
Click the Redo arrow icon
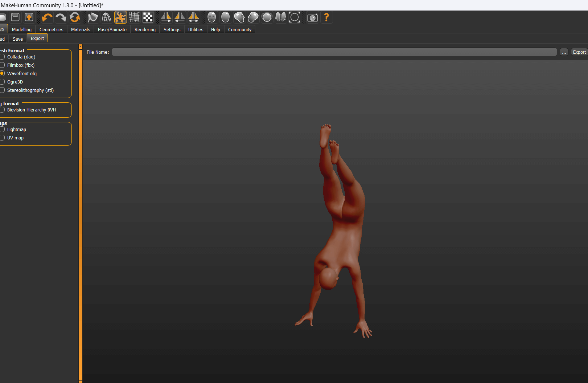(61, 17)
